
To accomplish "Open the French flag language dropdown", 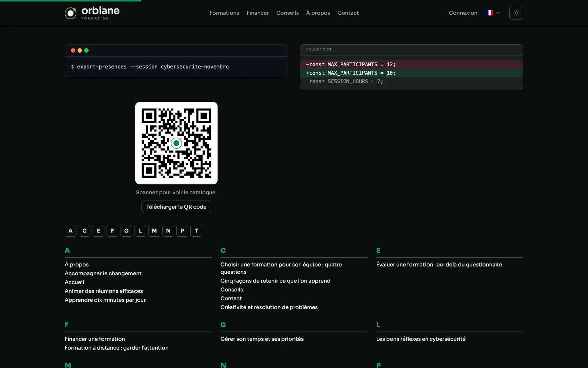I will [492, 13].
